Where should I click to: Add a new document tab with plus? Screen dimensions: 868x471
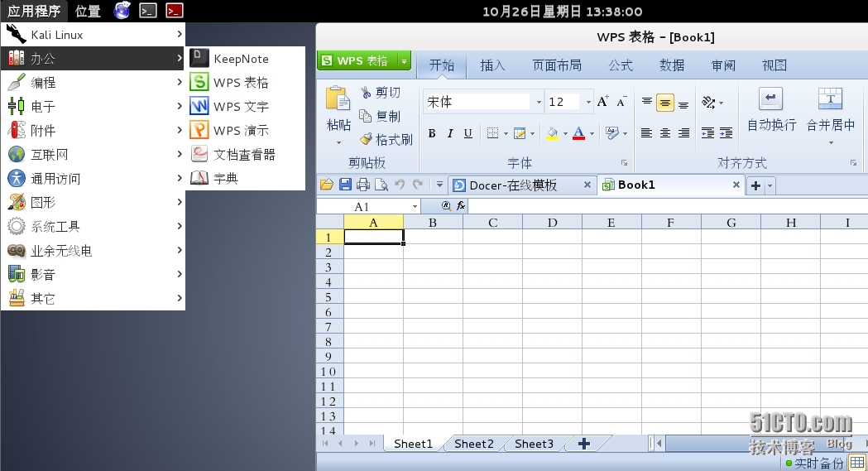(755, 186)
